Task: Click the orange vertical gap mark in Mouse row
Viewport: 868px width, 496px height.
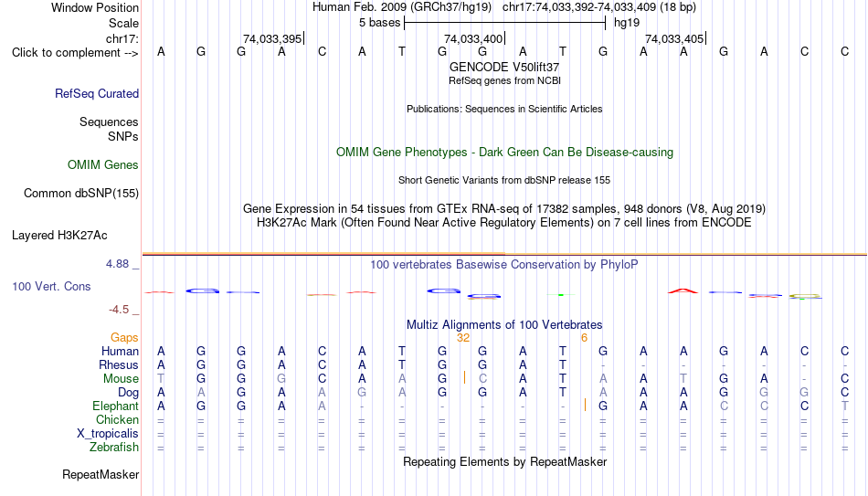Action: tap(464, 378)
